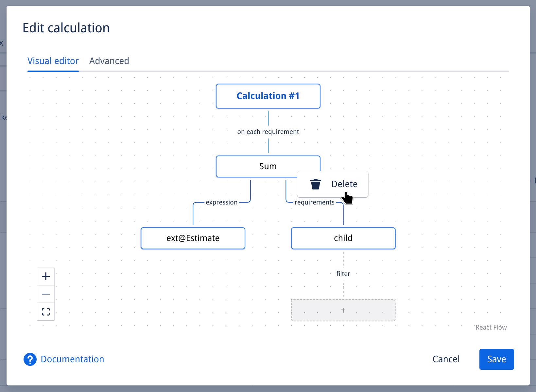Choose Delete from the context menu
Screen dimensions: 536x392
344,184
